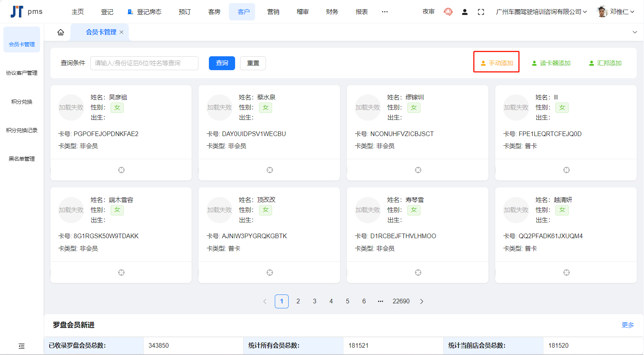This screenshot has width=644, height=355.
Task: Open the 财务 menu
Action: [332, 12]
